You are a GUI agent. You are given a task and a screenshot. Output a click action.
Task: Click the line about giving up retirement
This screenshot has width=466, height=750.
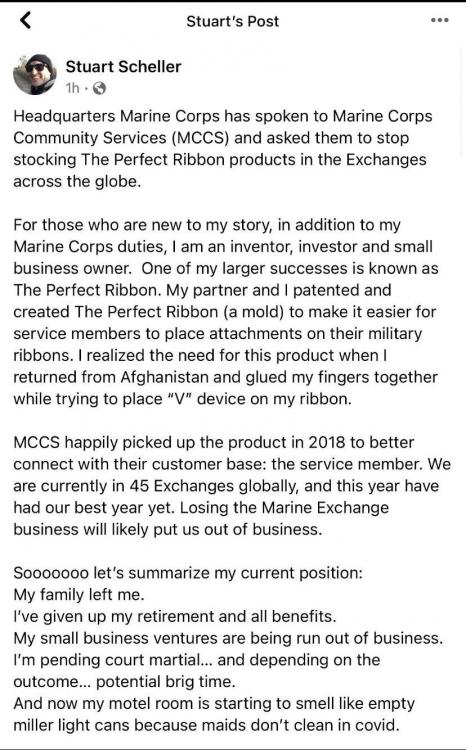(x=175, y=616)
